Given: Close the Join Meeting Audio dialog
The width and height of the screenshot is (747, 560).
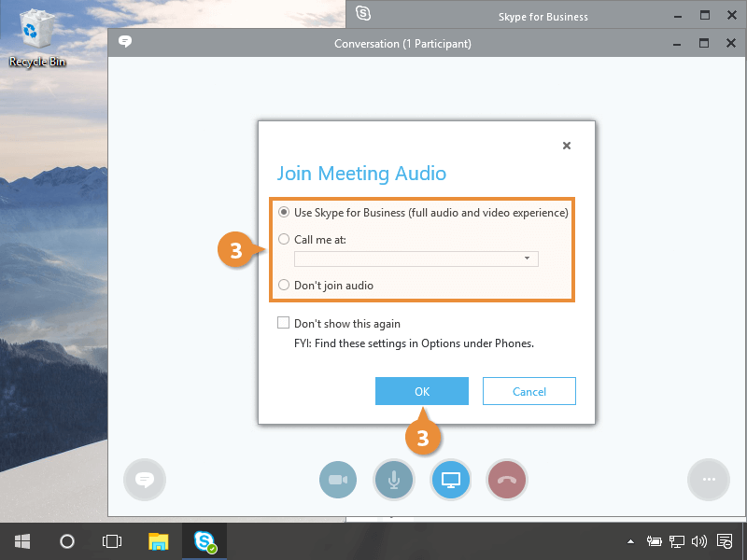Looking at the screenshot, I should tap(567, 146).
